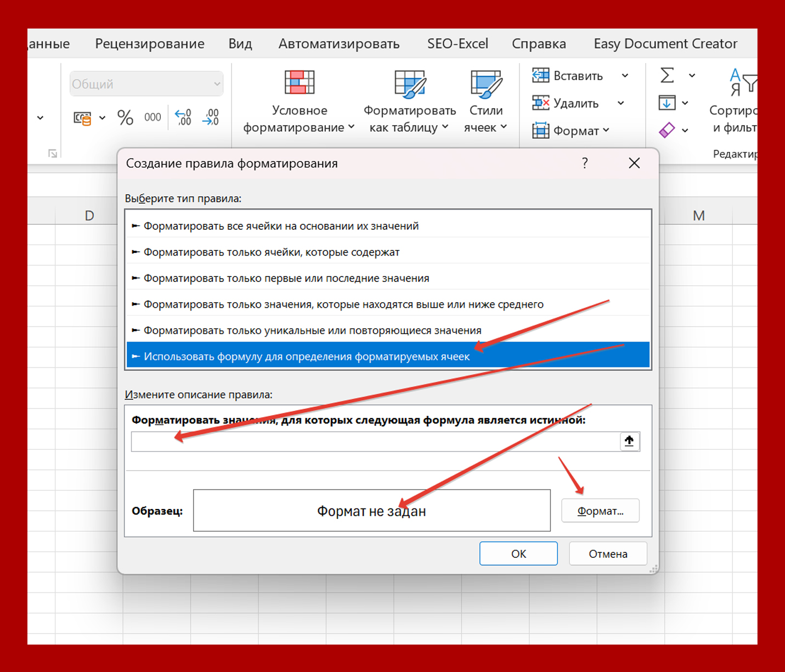The height and width of the screenshot is (672, 785).
Task: Click the increase decimal icon
Action: [x=183, y=117]
